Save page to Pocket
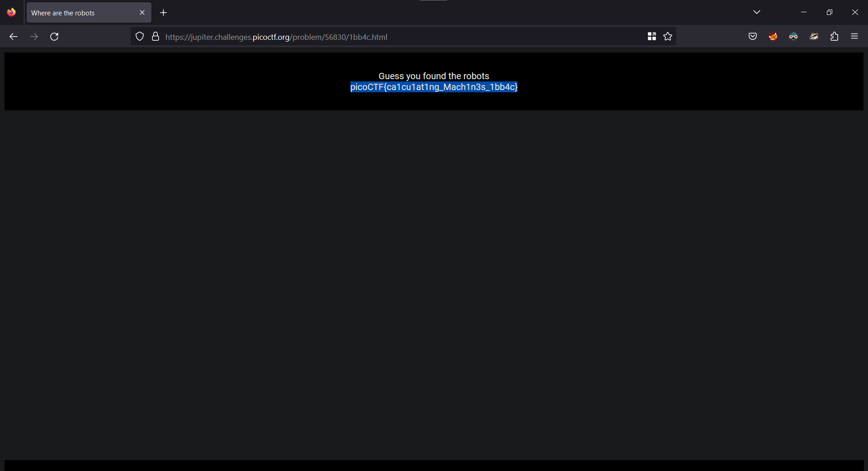Viewport: 868px width, 471px height. coord(753,37)
